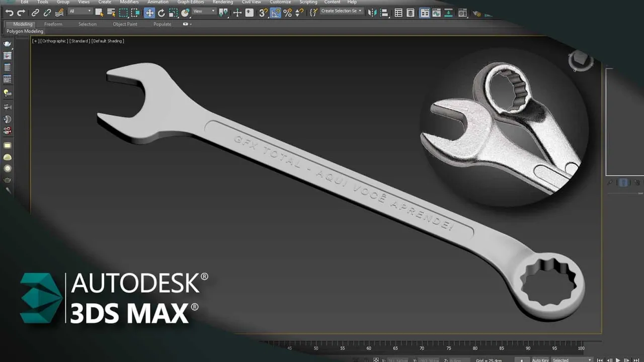Viewport: 644px width, 362px height.
Task: Open the Tools menu
Action: 43,2
